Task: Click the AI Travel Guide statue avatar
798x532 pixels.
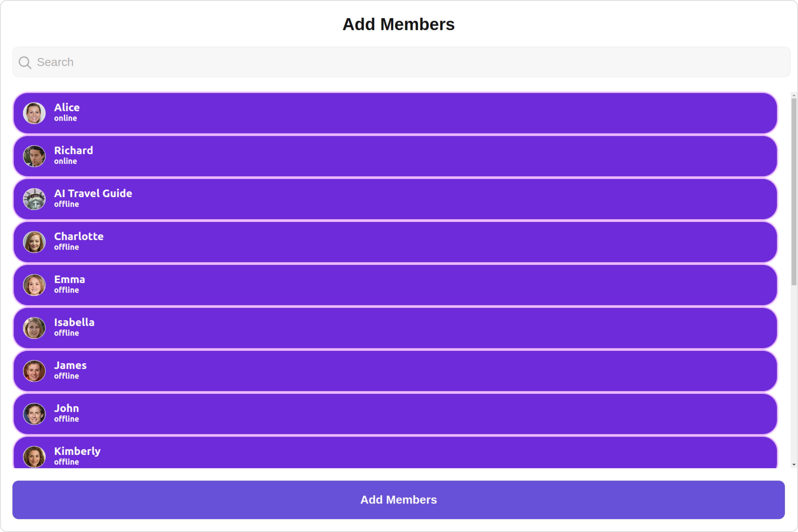Action: [x=34, y=199]
